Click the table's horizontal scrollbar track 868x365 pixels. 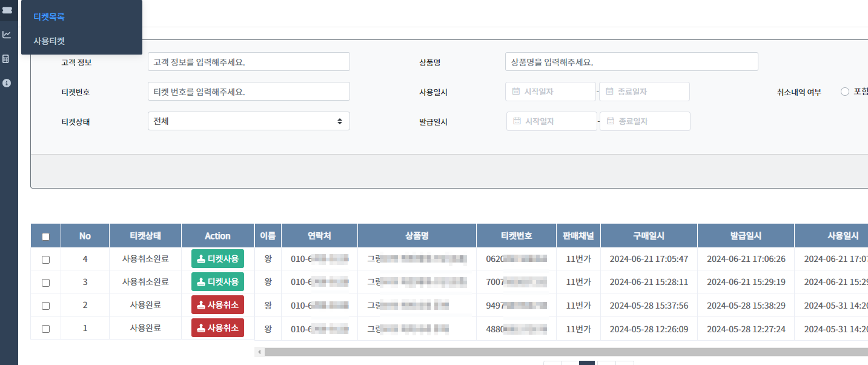pos(566,352)
